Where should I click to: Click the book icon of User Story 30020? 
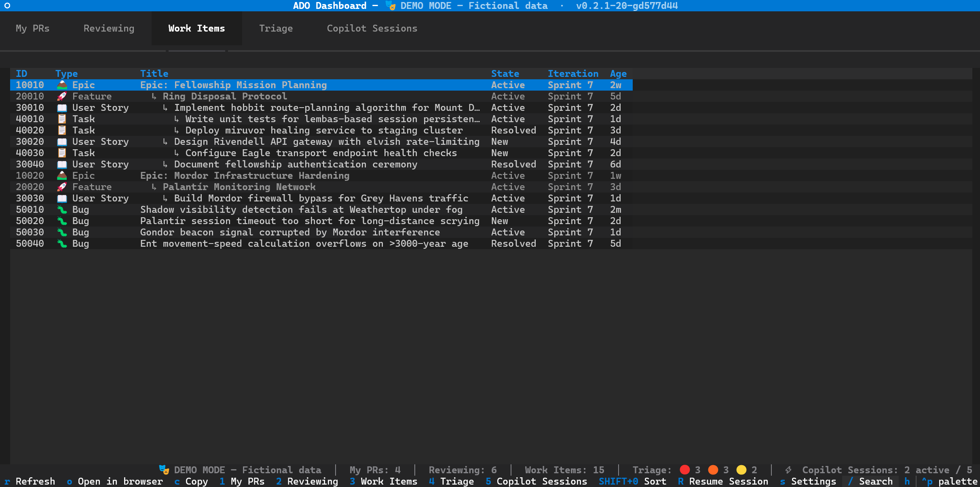click(x=62, y=142)
